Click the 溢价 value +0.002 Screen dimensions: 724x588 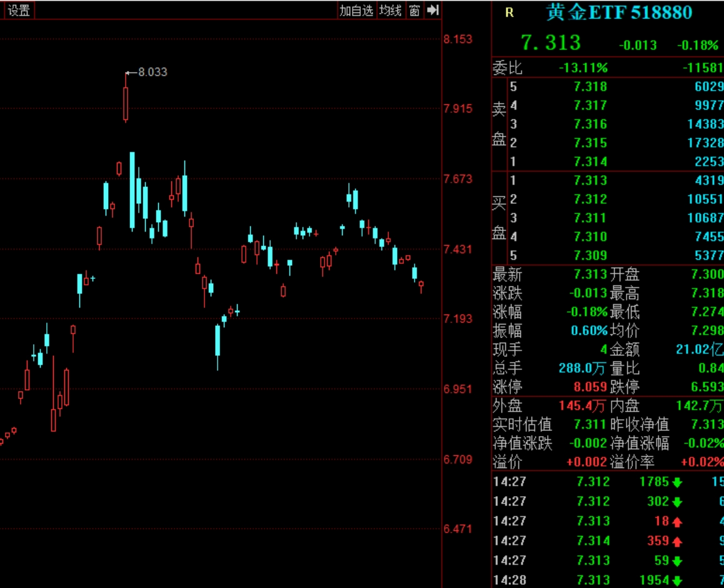pos(586,462)
